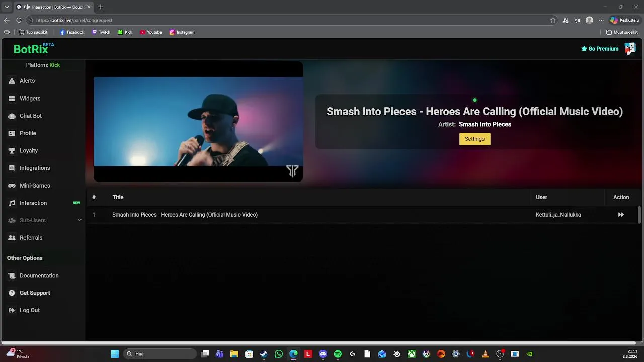Click the Referrals people icon
Viewport: 644px width, 362px height.
click(x=12, y=238)
